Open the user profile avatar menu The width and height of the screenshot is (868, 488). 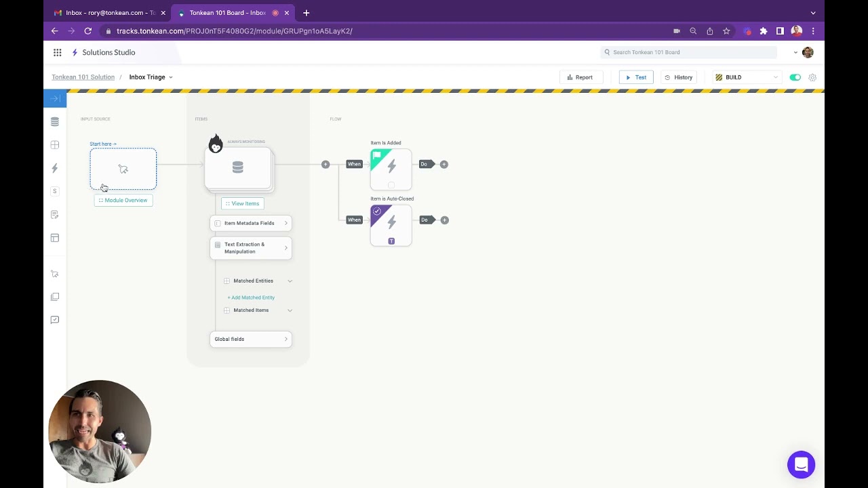(x=808, y=52)
